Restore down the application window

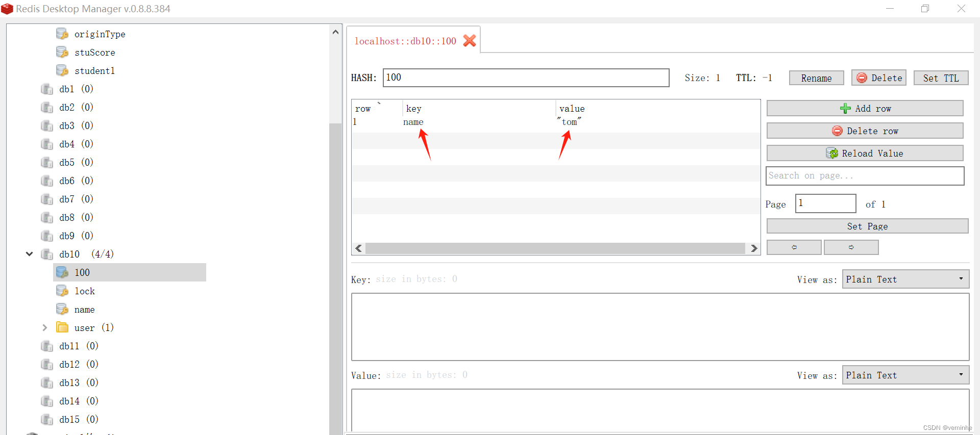pos(925,9)
